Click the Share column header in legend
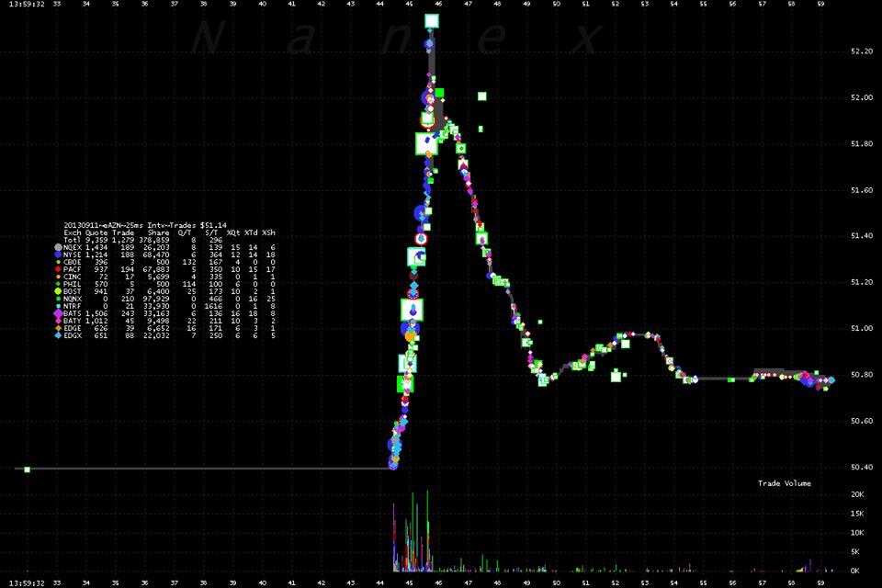This screenshot has height=588, width=882. [158, 233]
